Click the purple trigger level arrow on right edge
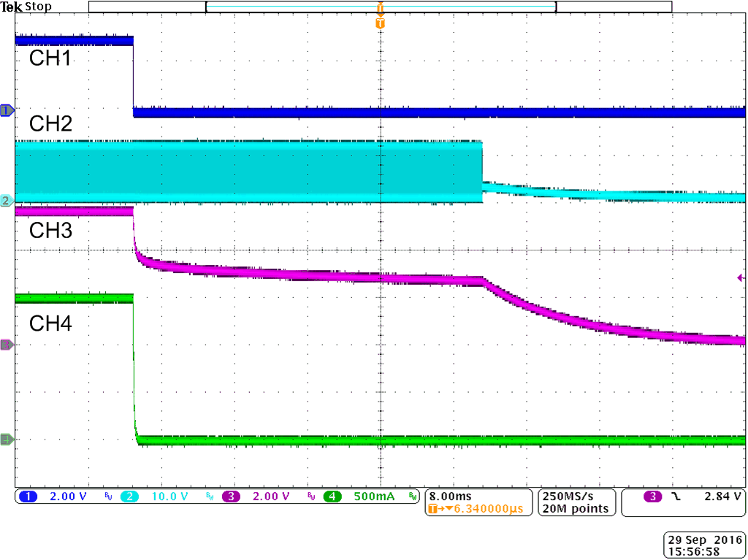 coord(742,277)
